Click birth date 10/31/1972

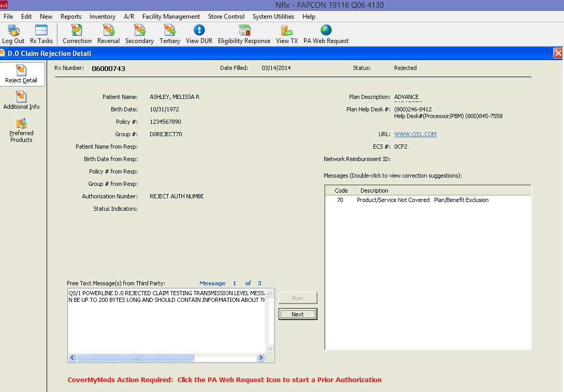click(164, 109)
